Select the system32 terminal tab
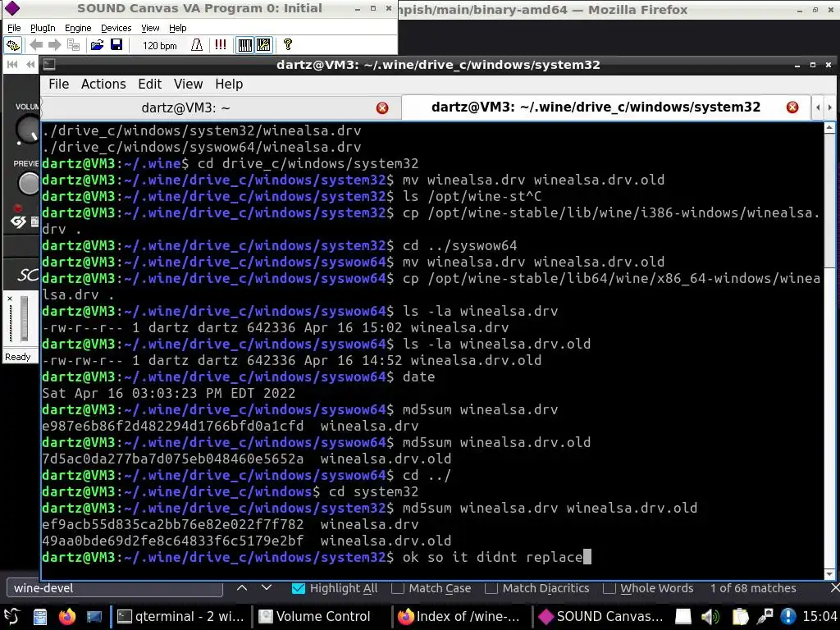Viewport: 840px width, 630px height. coord(596,107)
